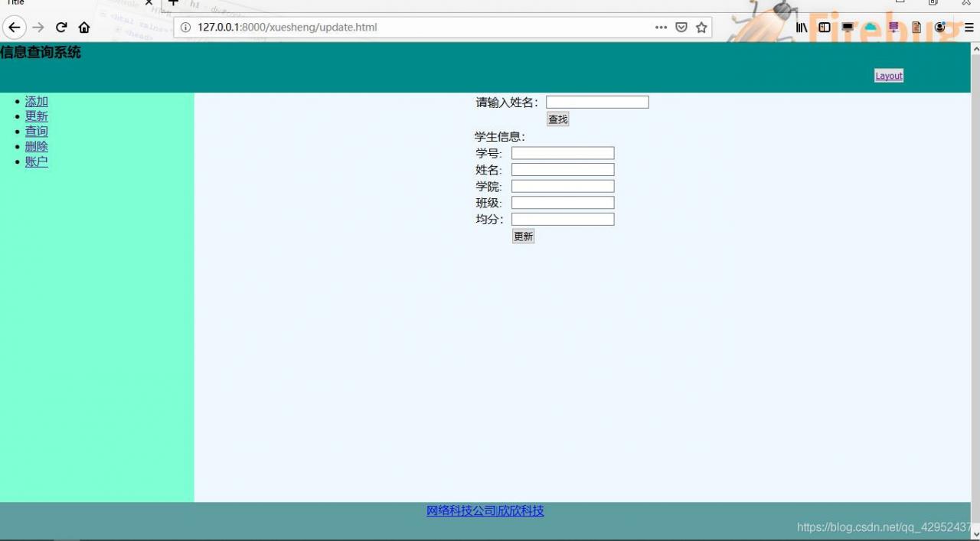Viewport: 980px width, 541px height.
Task: Click the 信息查询系统 heading text
Action: tap(41, 53)
